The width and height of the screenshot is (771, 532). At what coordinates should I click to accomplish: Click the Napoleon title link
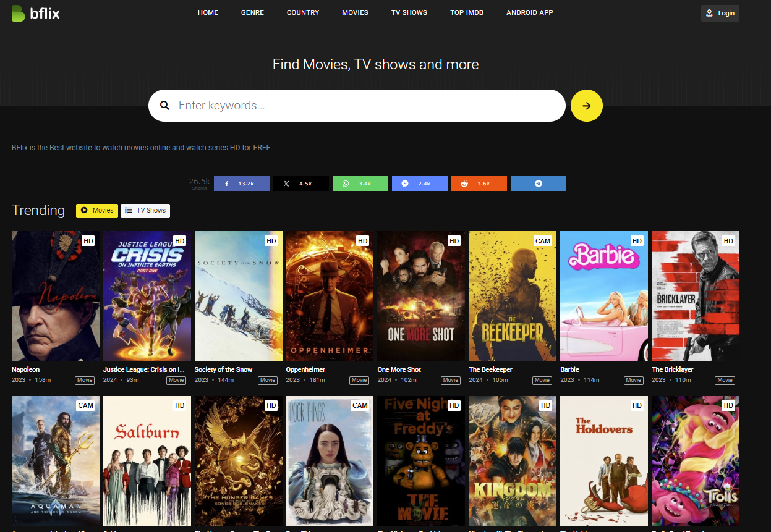[x=25, y=369]
